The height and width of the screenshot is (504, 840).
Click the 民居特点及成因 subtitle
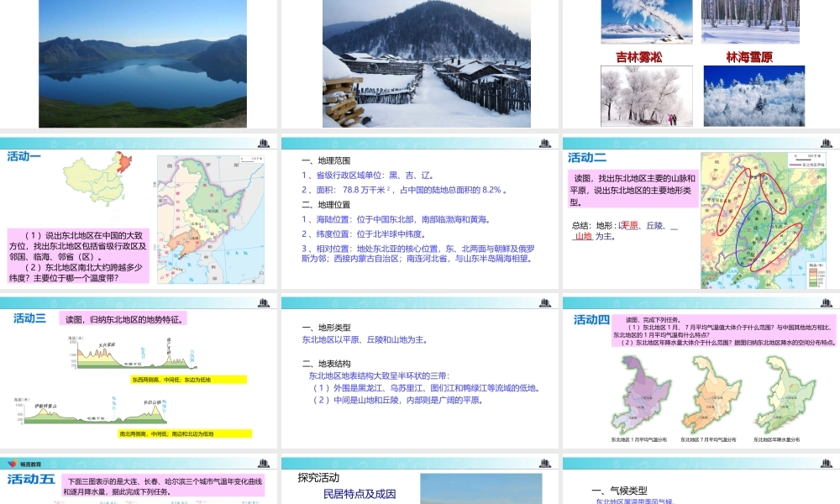pos(360,494)
